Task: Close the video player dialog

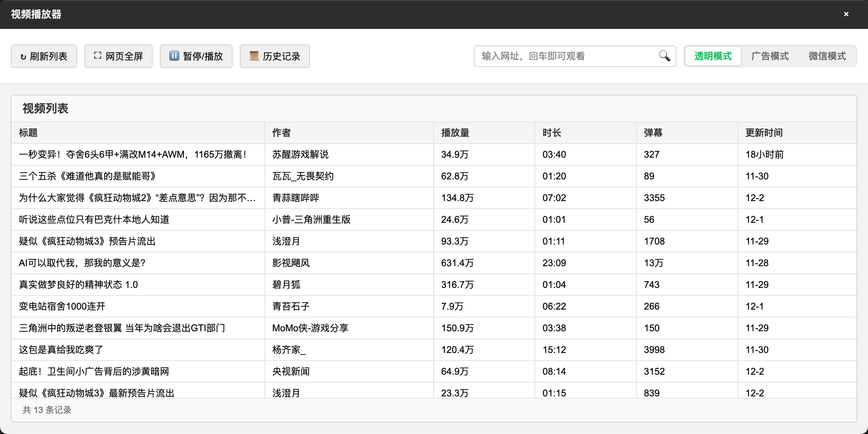Action: (x=846, y=14)
